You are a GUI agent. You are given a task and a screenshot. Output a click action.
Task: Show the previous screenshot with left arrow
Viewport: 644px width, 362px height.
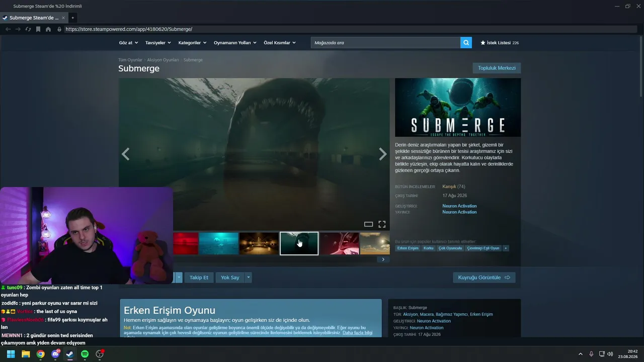coord(126,154)
